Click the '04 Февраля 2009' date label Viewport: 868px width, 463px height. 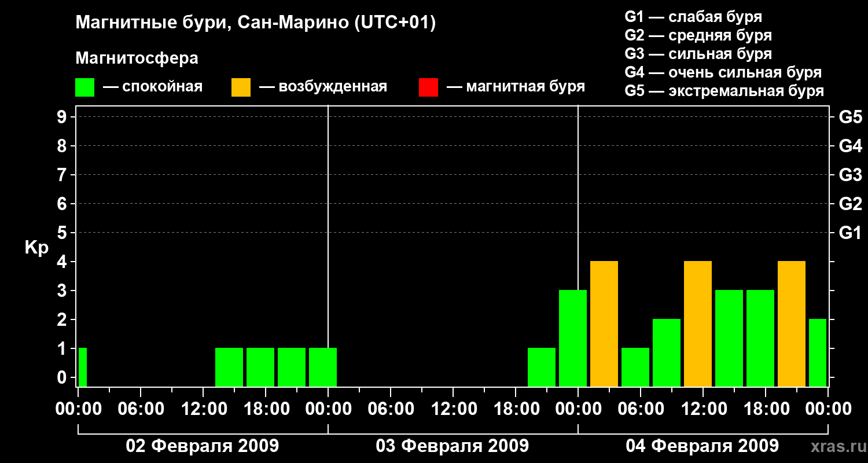(703, 446)
